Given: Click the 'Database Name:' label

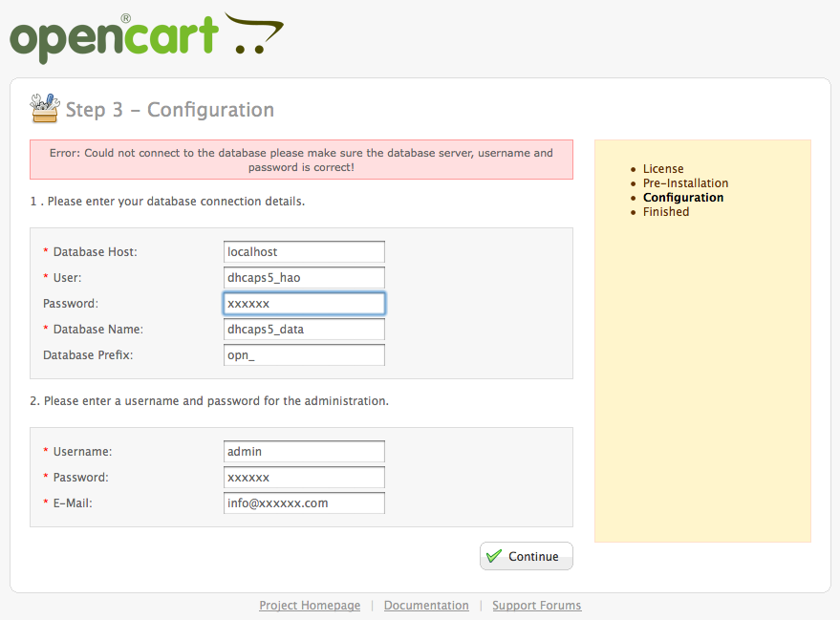Looking at the screenshot, I should click(x=98, y=330).
